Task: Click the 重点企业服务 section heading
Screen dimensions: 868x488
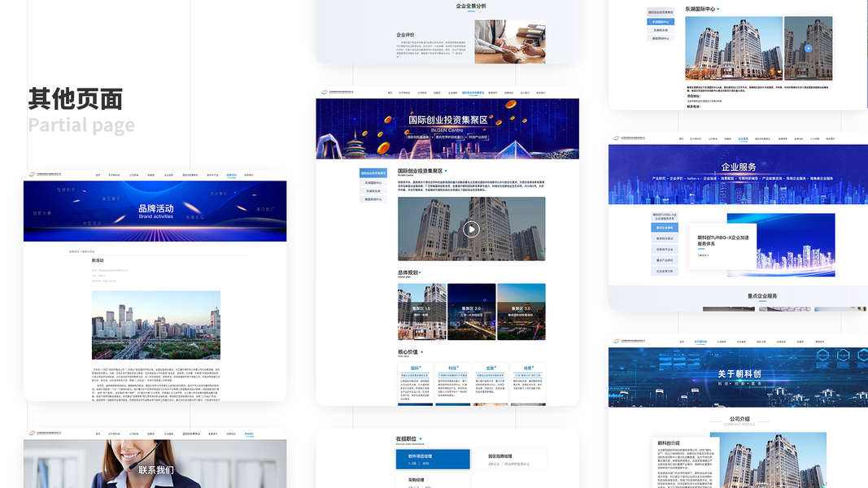Action: click(762, 296)
